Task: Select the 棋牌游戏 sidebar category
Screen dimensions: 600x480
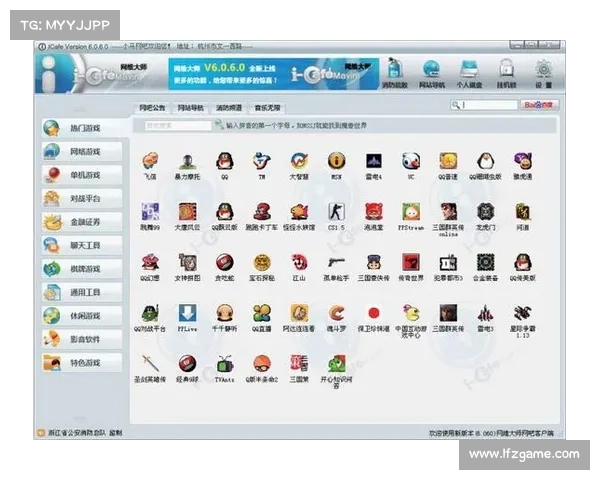Action: coord(82,269)
